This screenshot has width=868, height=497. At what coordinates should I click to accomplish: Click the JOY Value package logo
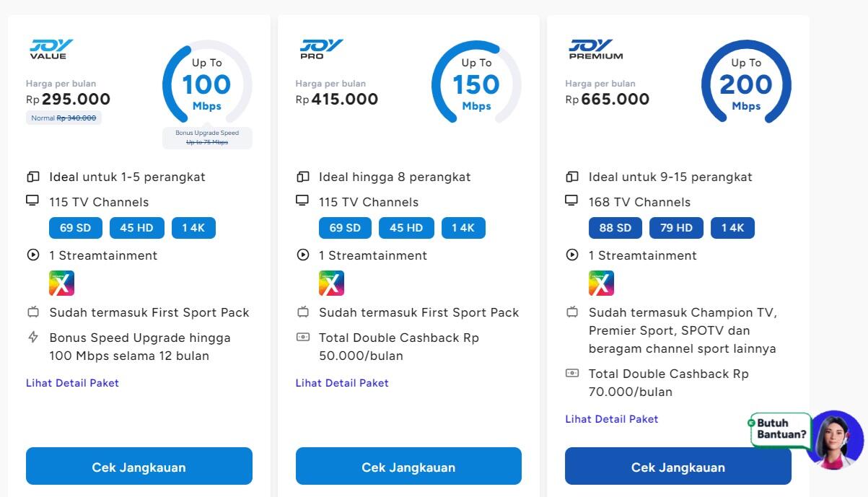coord(49,45)
